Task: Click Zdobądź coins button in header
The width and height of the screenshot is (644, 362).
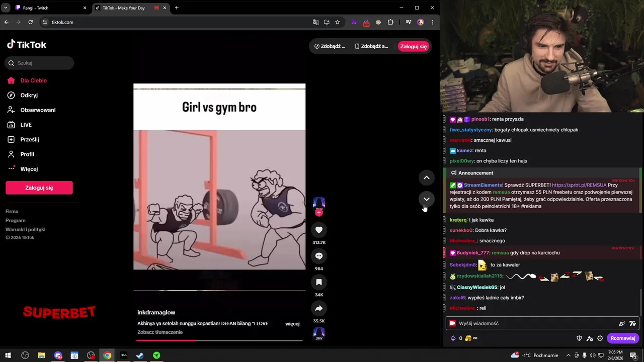Action: tap(330, 46)
